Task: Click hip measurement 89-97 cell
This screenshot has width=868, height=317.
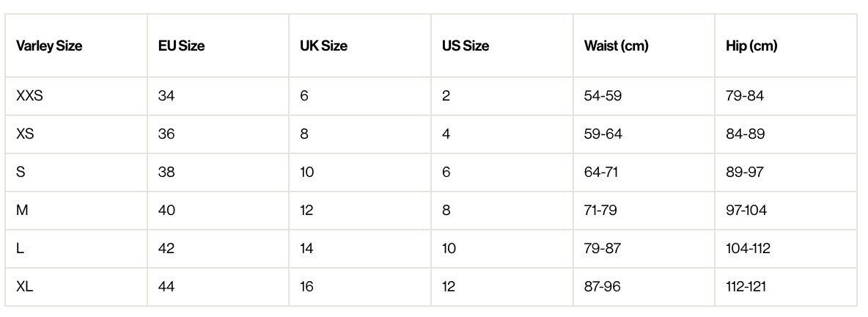Action: (745, 172)
